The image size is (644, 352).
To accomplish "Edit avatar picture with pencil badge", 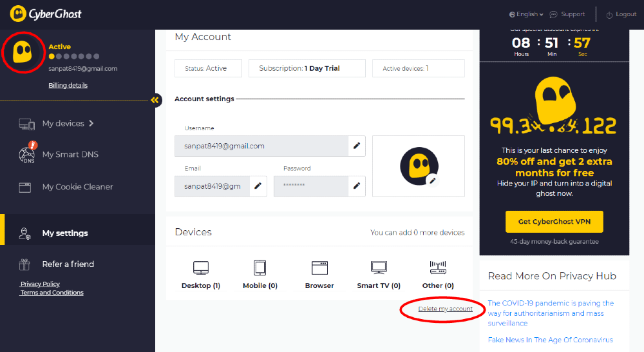I will 433,180.
